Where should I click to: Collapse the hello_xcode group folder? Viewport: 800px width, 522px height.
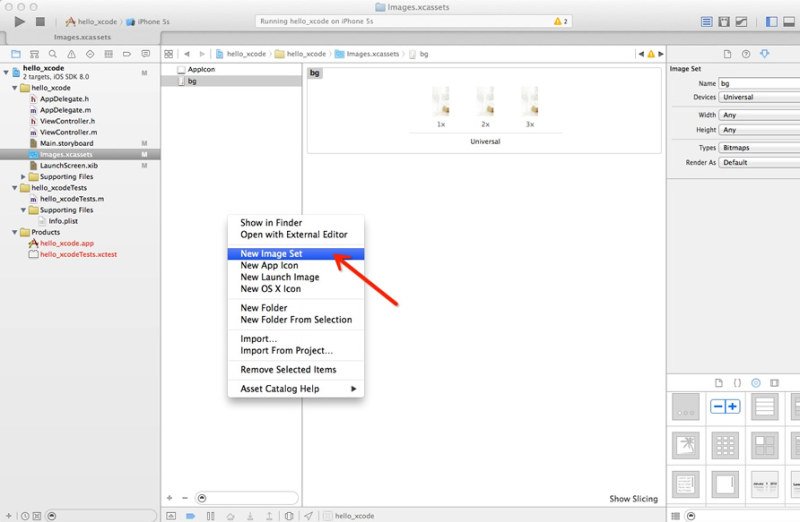[15, 88]
